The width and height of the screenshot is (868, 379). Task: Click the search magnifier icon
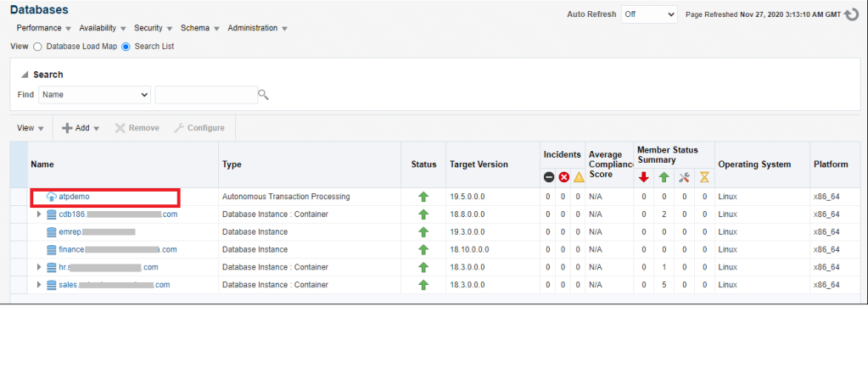[263, 95]
